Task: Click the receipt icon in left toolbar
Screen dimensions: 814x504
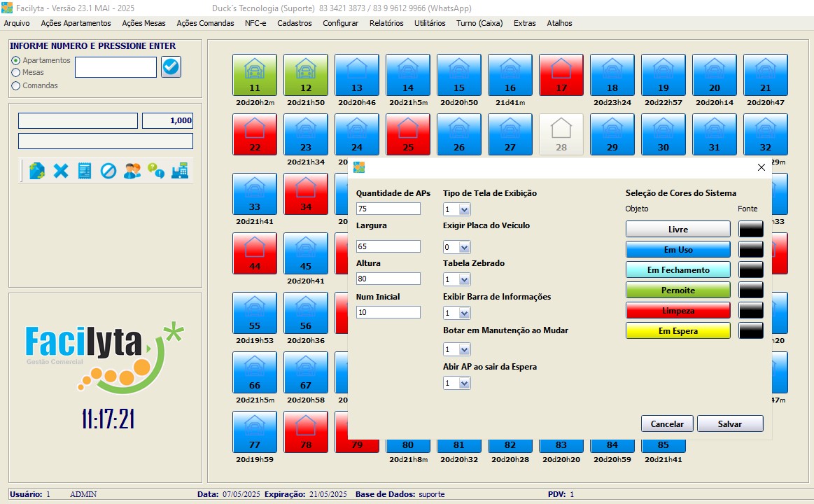Action: (x=85, y=171)
